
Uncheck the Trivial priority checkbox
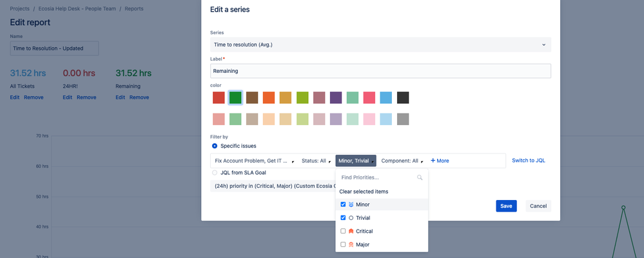[343, 218]
